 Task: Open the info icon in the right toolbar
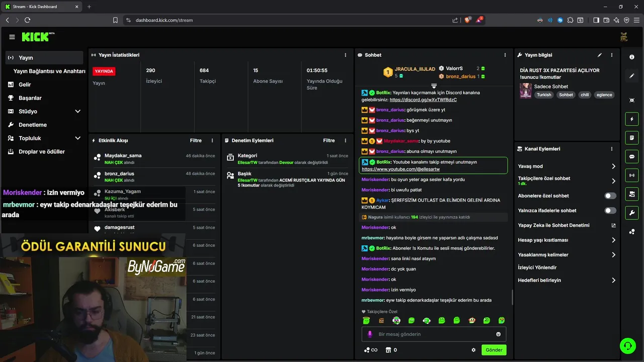point(632,57)
